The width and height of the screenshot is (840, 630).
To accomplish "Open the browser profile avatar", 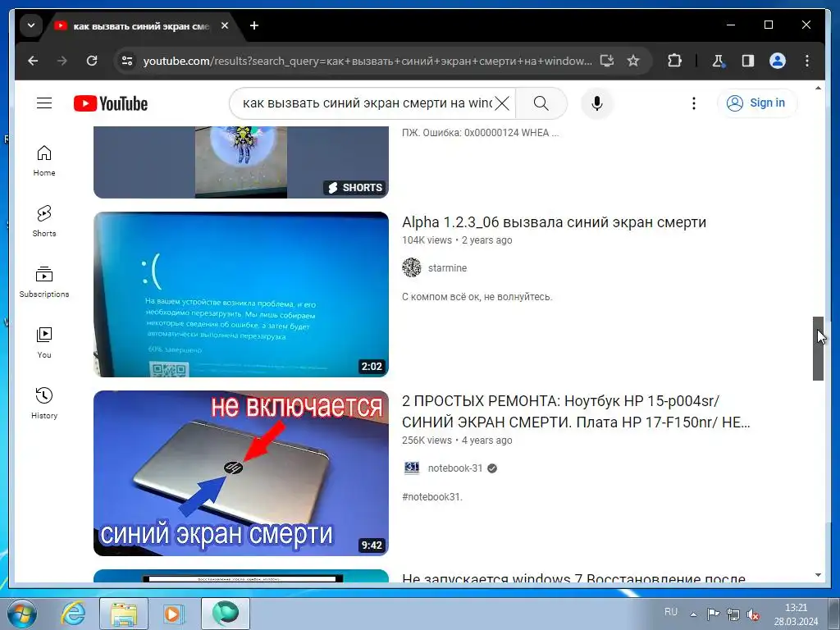I will click(778, 61).
